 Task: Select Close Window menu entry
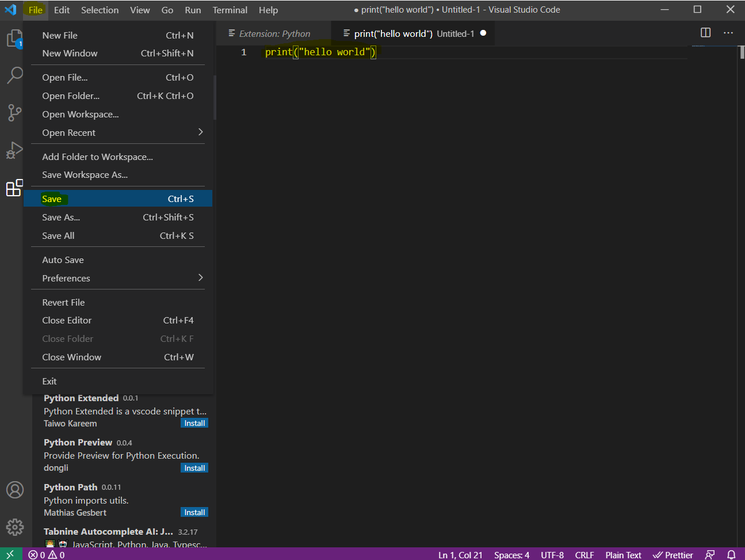coord(118,357)
